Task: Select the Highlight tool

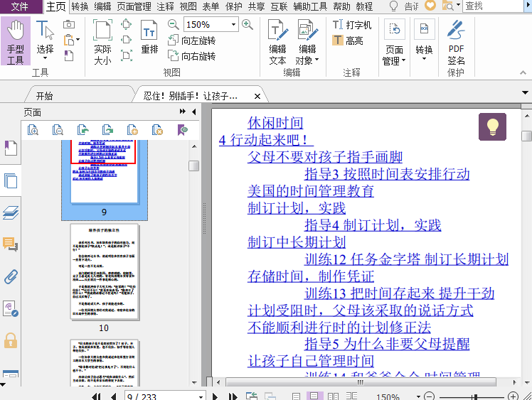Action: [x=348, y=40]
